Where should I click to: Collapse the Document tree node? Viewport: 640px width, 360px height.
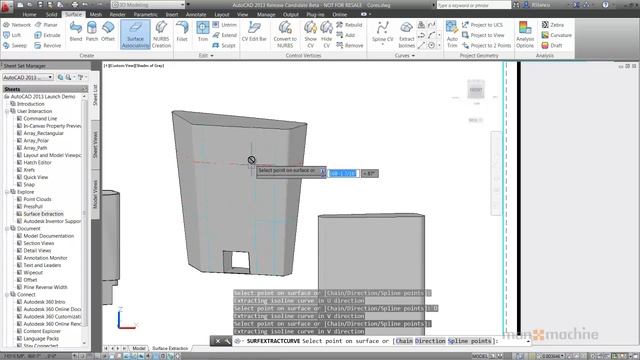tap(7, 229)
